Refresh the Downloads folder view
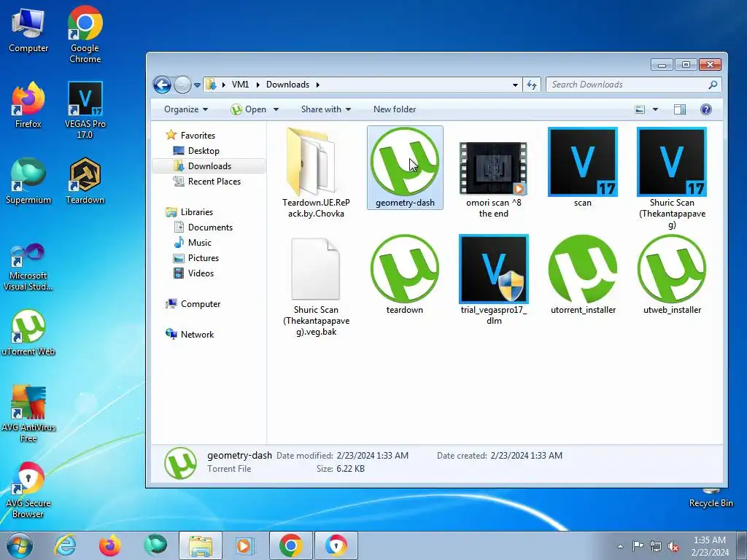 (532, 85)
